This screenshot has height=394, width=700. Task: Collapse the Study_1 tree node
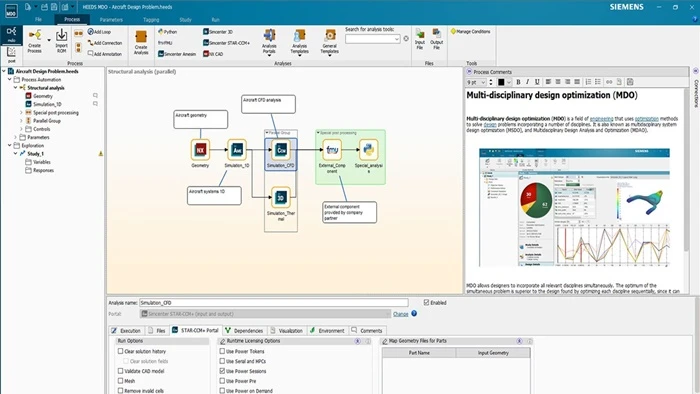coord(16,153)
